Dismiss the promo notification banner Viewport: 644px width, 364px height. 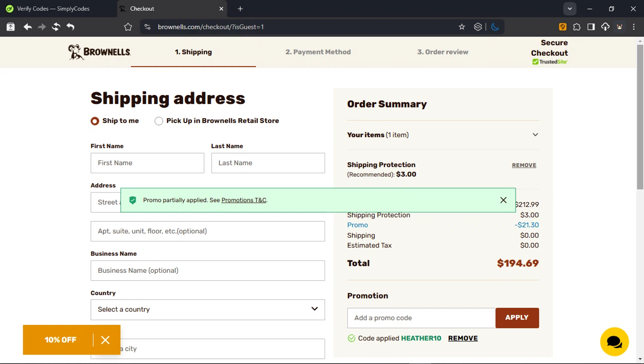(503, 200)
